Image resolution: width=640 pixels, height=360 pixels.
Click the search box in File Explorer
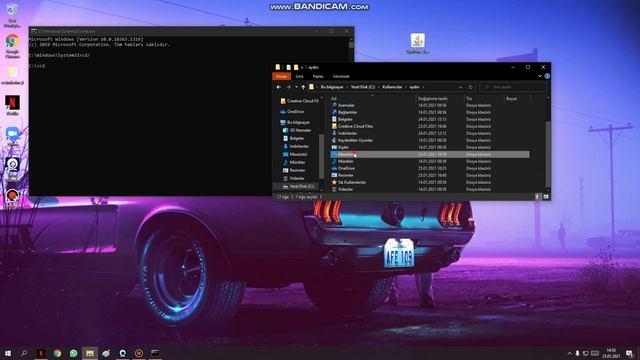[513, 87]
